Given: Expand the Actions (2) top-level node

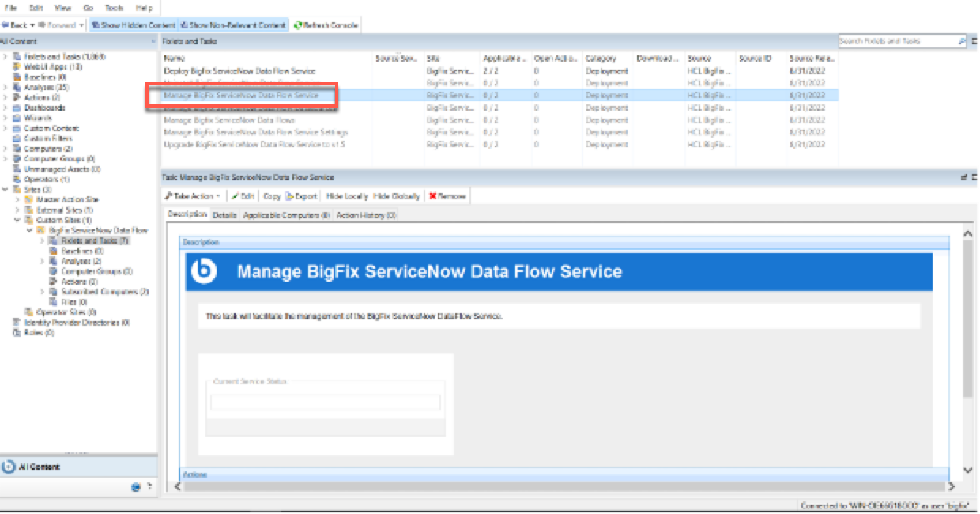Looking at the screenshot, I should pyautogui.click(x=6, y=98).
